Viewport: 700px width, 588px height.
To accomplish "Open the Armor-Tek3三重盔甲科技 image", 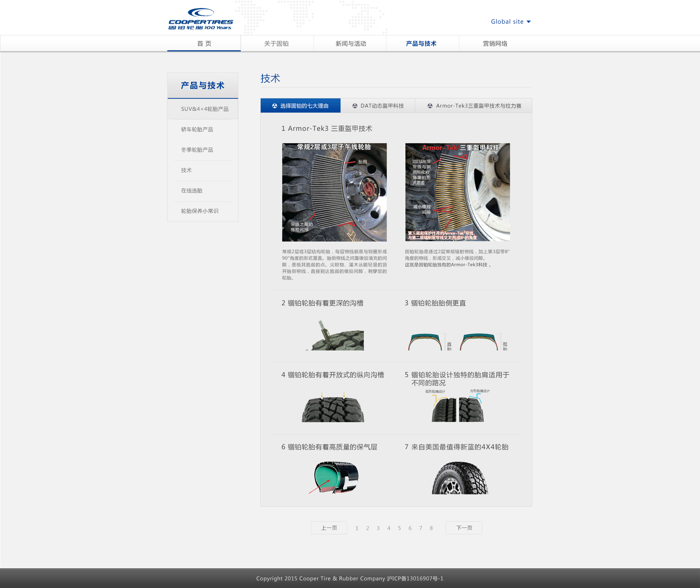I will [x=458, y=192].
